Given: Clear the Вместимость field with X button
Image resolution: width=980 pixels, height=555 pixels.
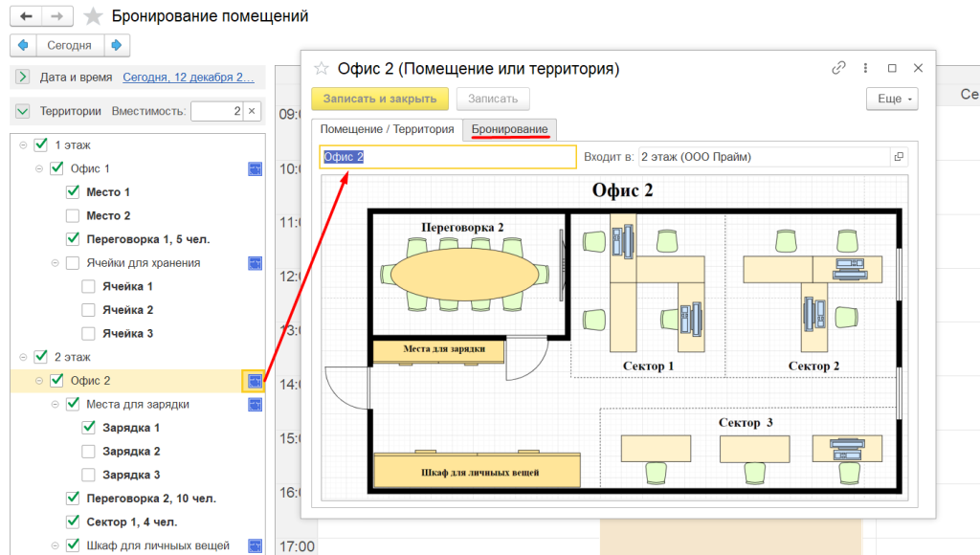Looking at the screenshot, I should tap(253, 111).
